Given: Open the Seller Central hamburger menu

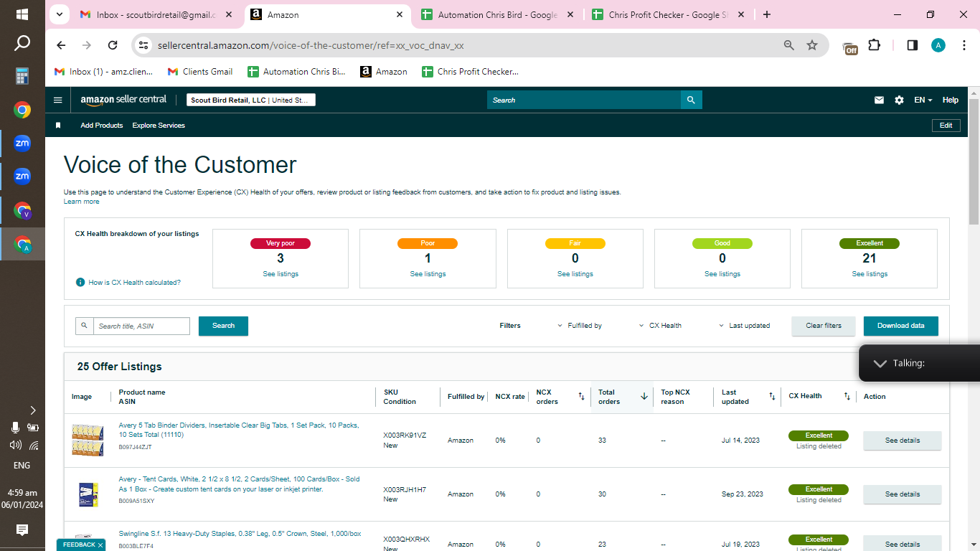Looking at the screenshot, I should 58,100.
